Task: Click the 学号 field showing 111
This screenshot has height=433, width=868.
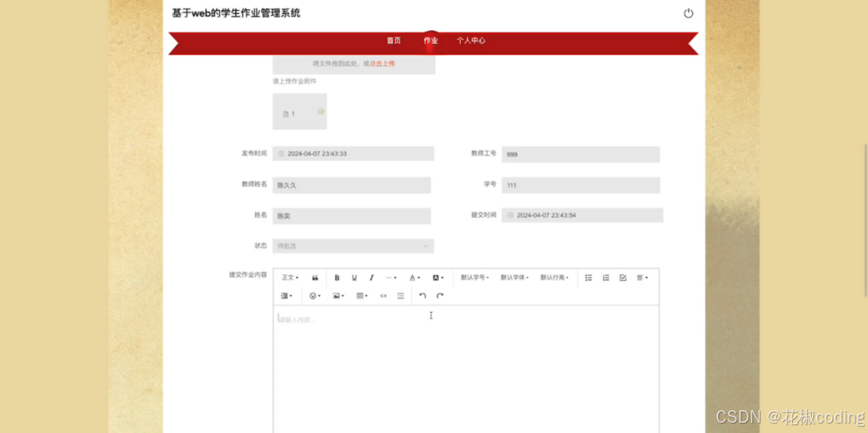Action: (x=581, y=185)
